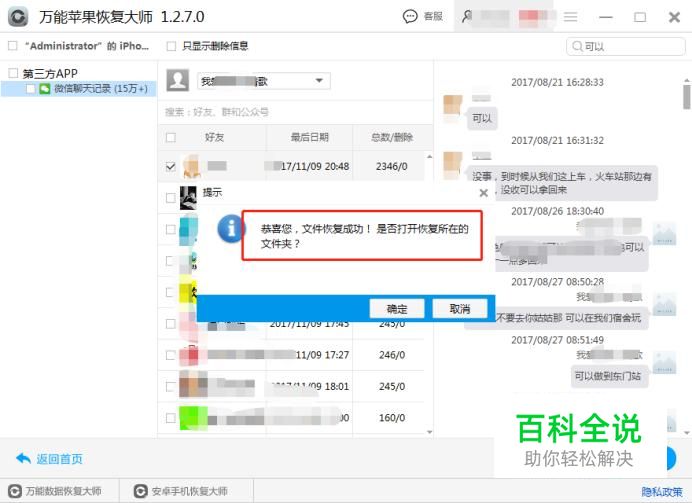The width and height of the screenshot is (692, 503).
Task: Click the top search field containing 可以
Action: pyautogui.click(x=626, y=46)
